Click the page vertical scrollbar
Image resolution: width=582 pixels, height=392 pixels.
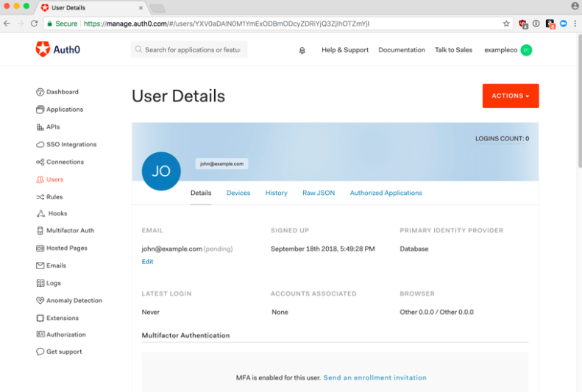point(579,100)
